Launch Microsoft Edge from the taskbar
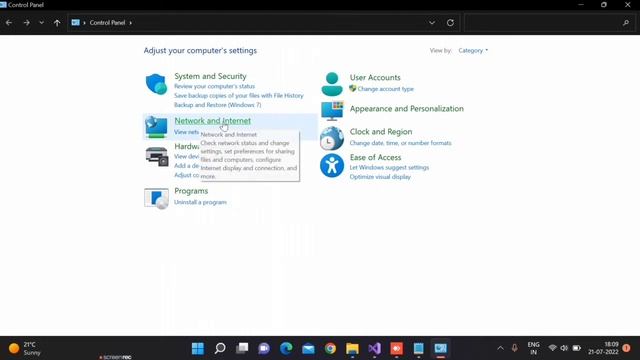640x360 pixels. click(x=286, y=349)
